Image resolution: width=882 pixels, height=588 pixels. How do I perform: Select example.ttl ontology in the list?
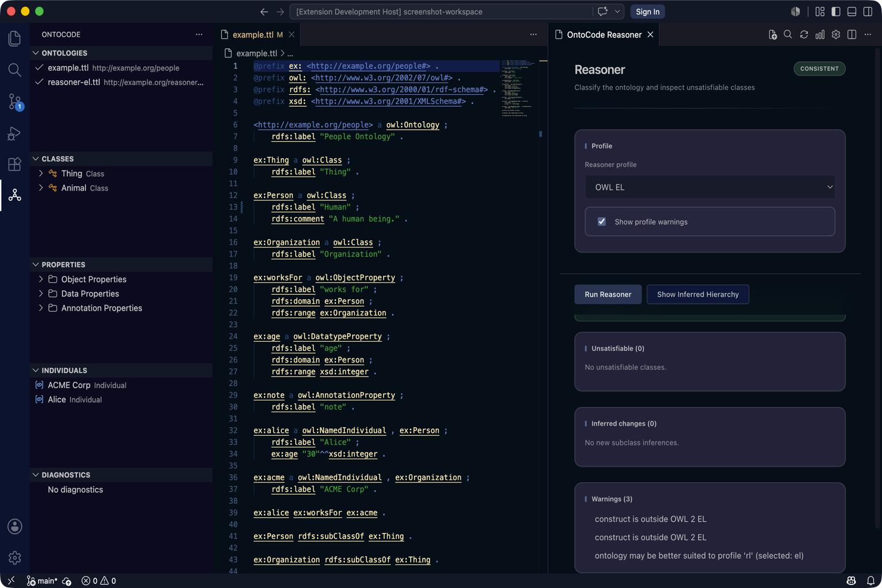click(x=121, y=68)
